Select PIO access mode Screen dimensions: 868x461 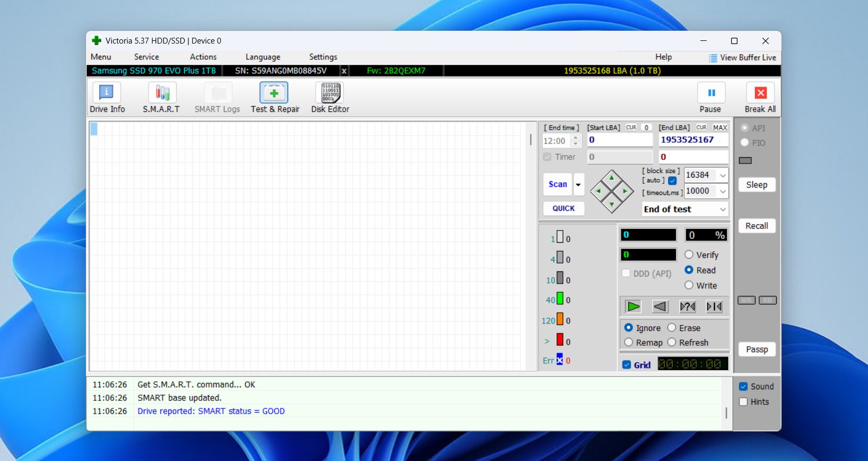click(x=744, y=142)
